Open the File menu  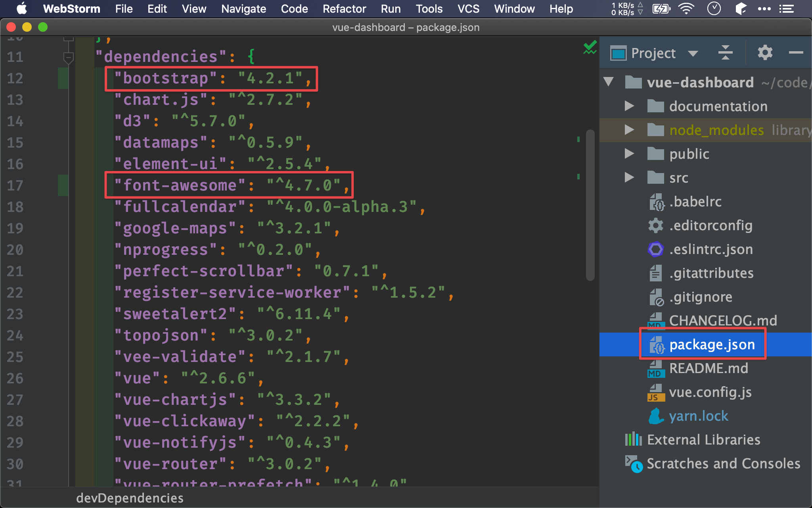coord(124,8)
